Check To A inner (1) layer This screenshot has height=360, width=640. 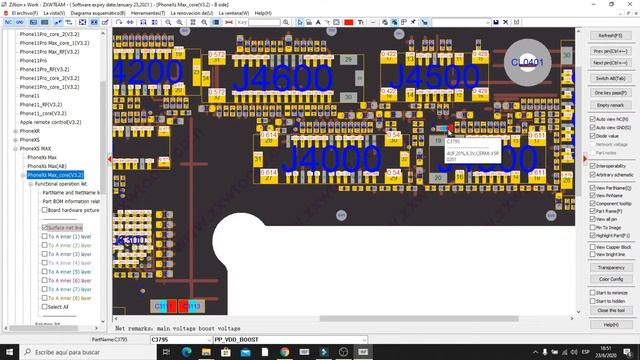44,236
